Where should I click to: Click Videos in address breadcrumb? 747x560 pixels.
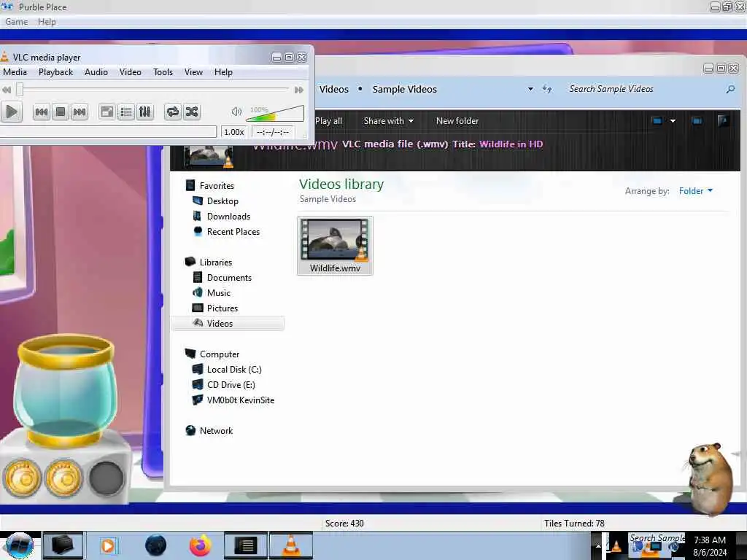pyautogui.click(x=334, y=89)
